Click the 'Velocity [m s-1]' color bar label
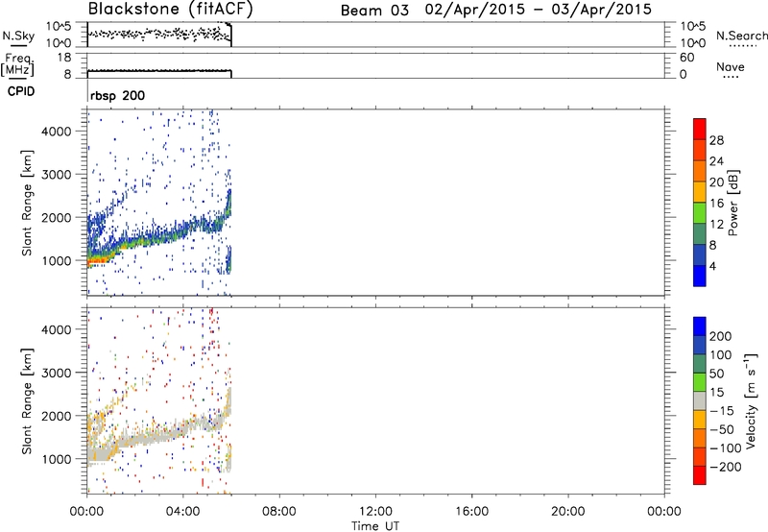 750,400
